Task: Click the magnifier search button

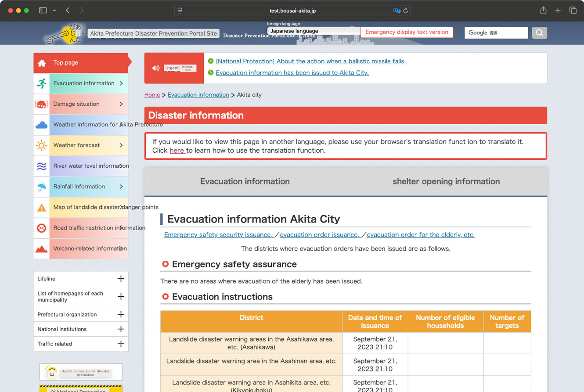Action: coord(540,32)
